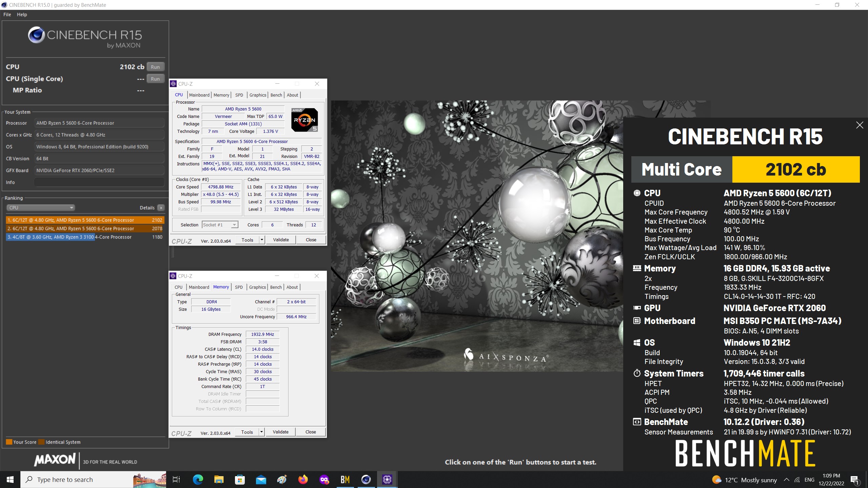Click the Details label in Ranking
Screen dimensions: 868x488
147,208
